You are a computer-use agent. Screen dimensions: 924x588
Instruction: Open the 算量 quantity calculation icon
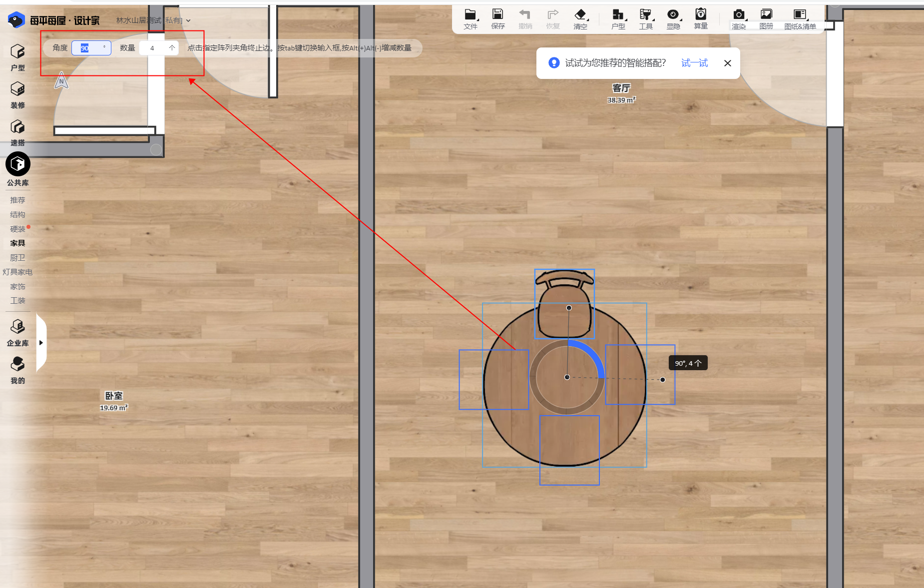coord(701,19)
